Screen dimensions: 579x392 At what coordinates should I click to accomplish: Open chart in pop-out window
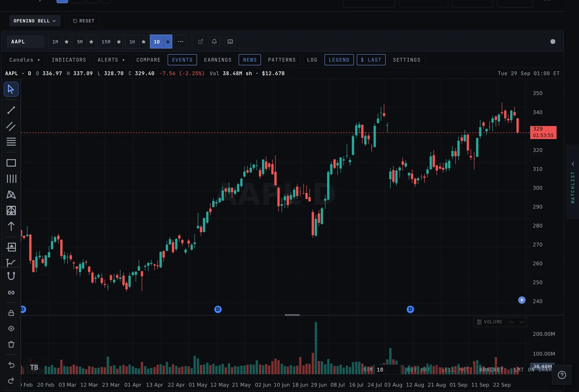201,42
